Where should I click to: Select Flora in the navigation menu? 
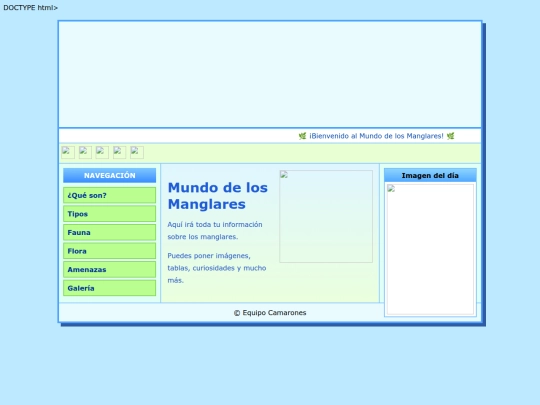[110, 251]
